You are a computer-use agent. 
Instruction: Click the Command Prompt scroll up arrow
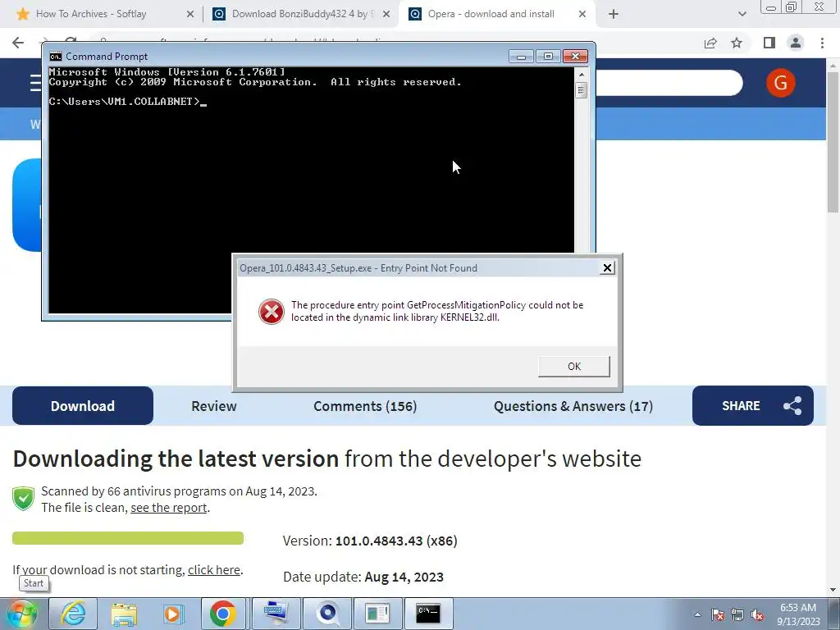(x=582, y=75)
